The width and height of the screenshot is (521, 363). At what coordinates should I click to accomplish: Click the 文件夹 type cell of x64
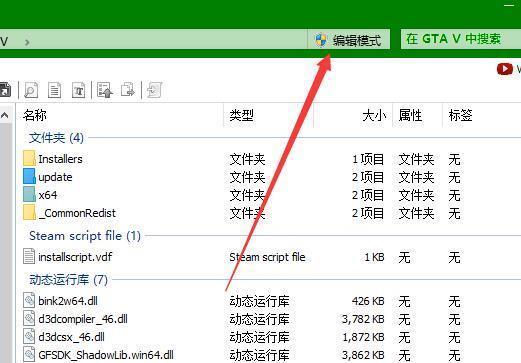(247, 195)
